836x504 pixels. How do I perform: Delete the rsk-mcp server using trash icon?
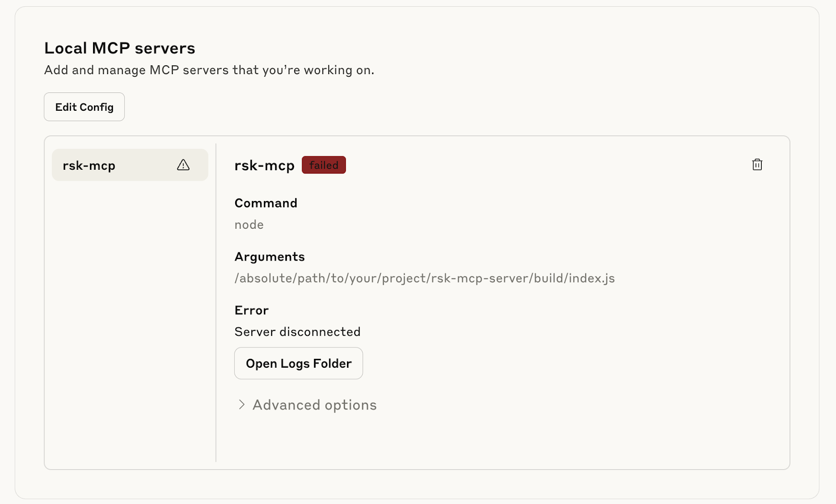click(x=757, y=165)
